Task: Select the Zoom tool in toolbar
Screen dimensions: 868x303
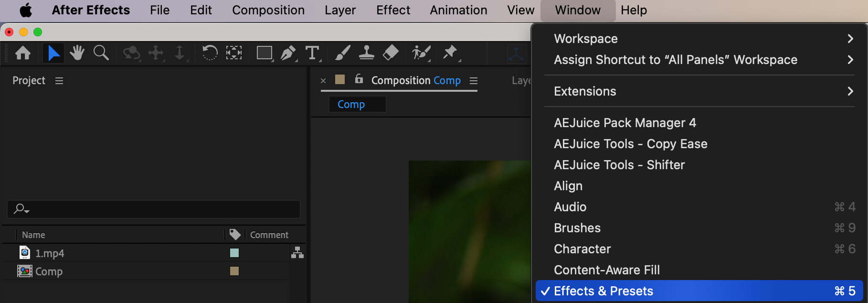Action: click(101, 53)
